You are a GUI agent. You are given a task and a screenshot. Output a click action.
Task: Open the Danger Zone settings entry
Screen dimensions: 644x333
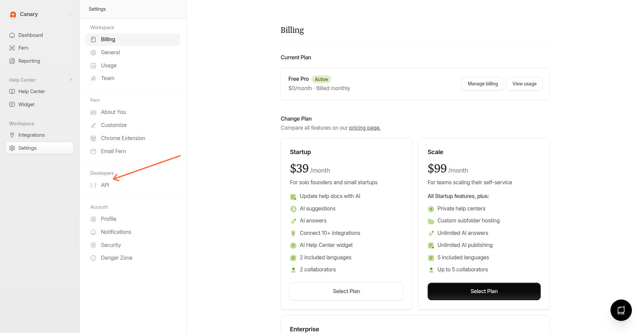116,258
